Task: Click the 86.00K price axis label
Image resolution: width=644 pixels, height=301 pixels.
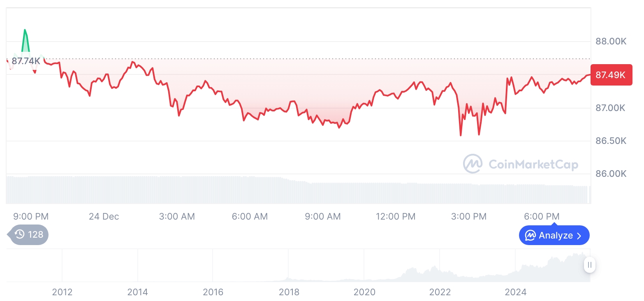Action: (611, 174)
